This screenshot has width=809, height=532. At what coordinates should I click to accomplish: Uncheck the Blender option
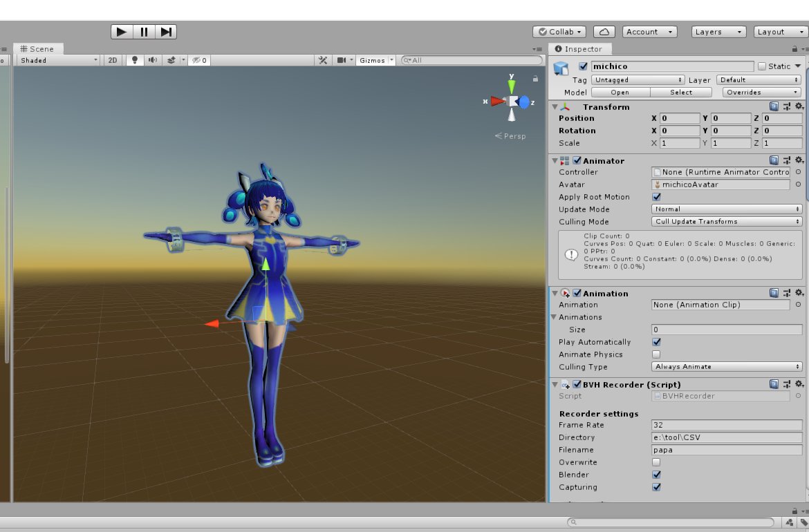coord(656,474)
